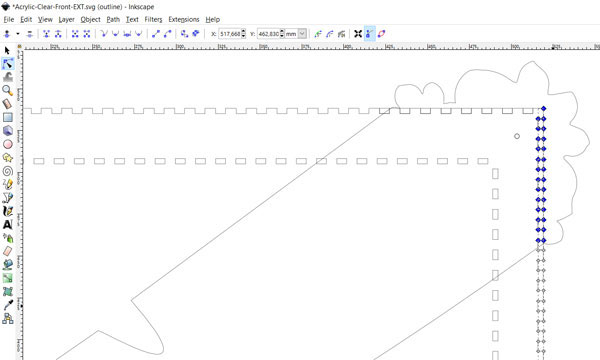Toggle Bezier handles of selected nodes

(x=370, y=34)
